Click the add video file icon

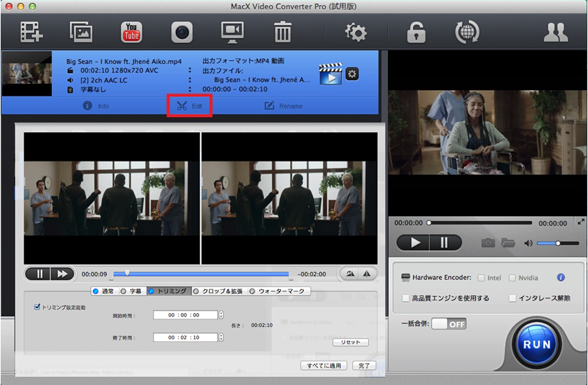point(32,32)
